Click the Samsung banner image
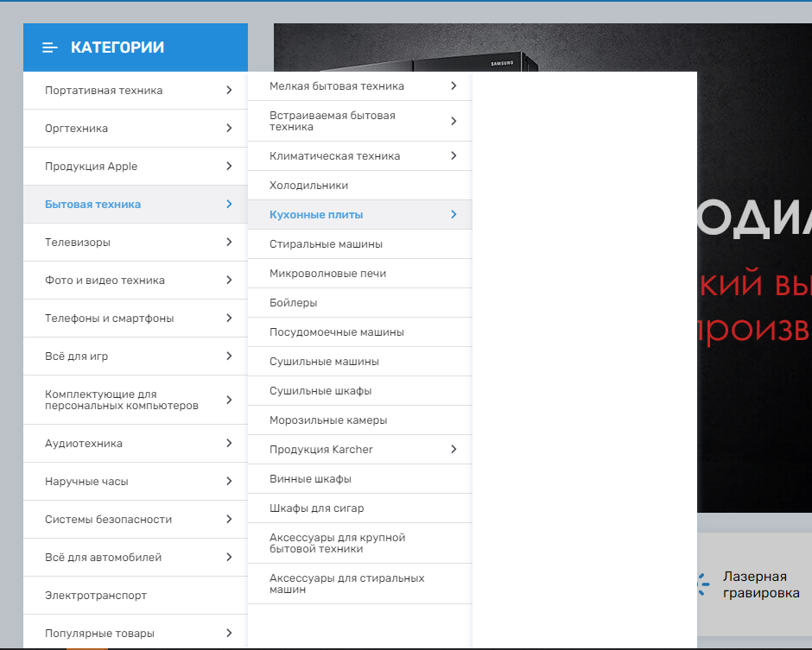Screen dimensions: 812x650 (752, 259)
